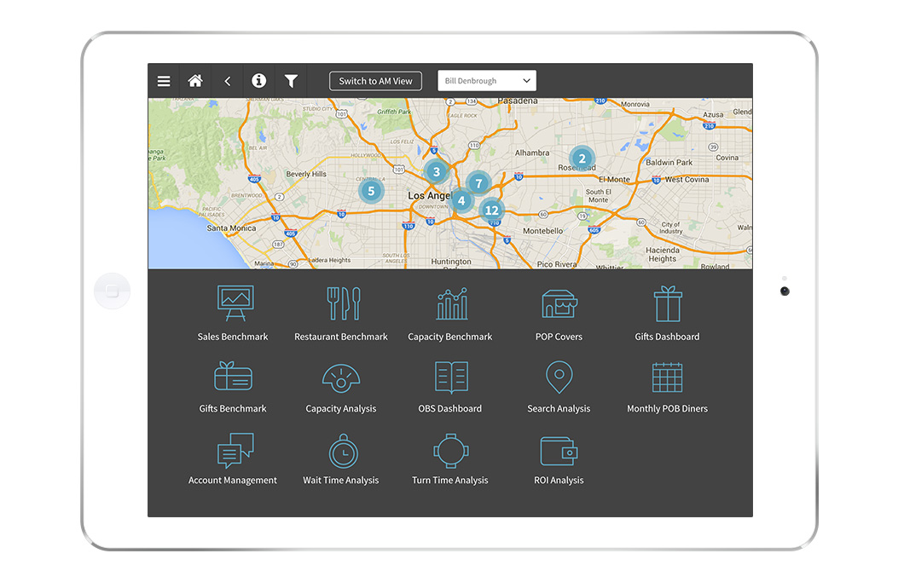Open the filter options

[x=291, y=81]
